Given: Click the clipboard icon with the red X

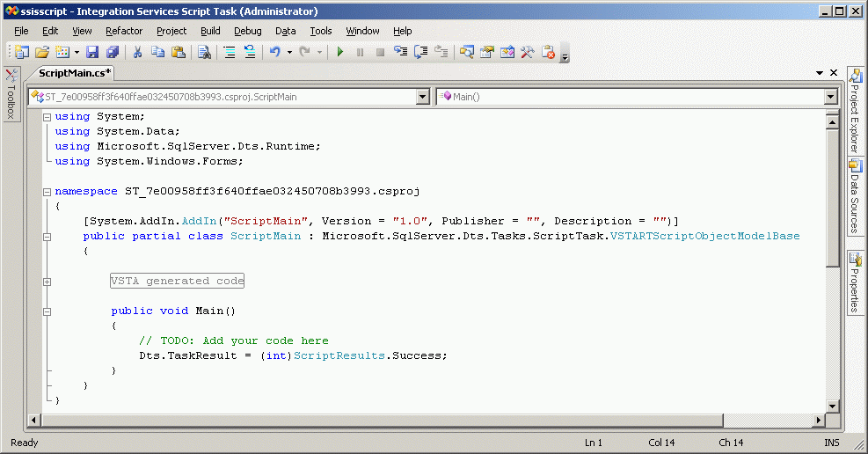Looking at the screenshot, I should coord(548,52).
